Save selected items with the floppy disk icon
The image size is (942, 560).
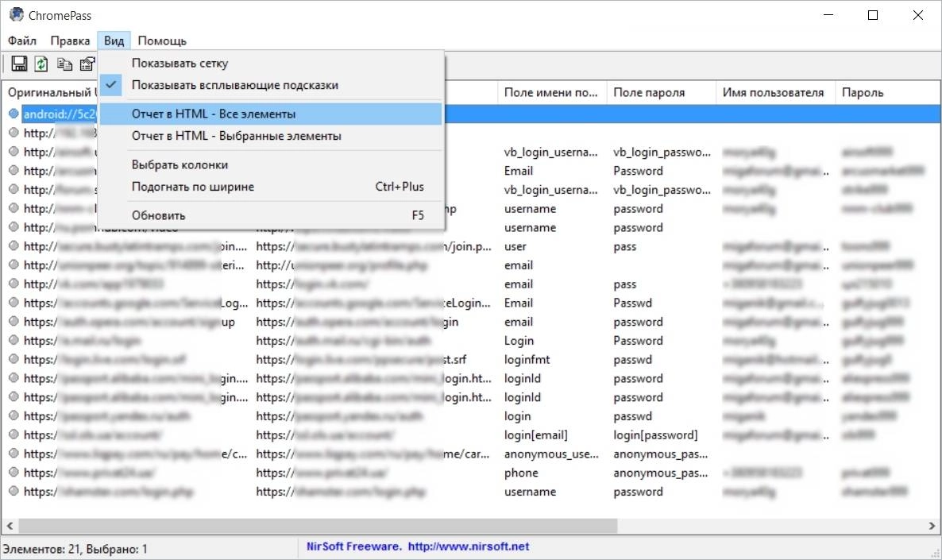(19, 63)
